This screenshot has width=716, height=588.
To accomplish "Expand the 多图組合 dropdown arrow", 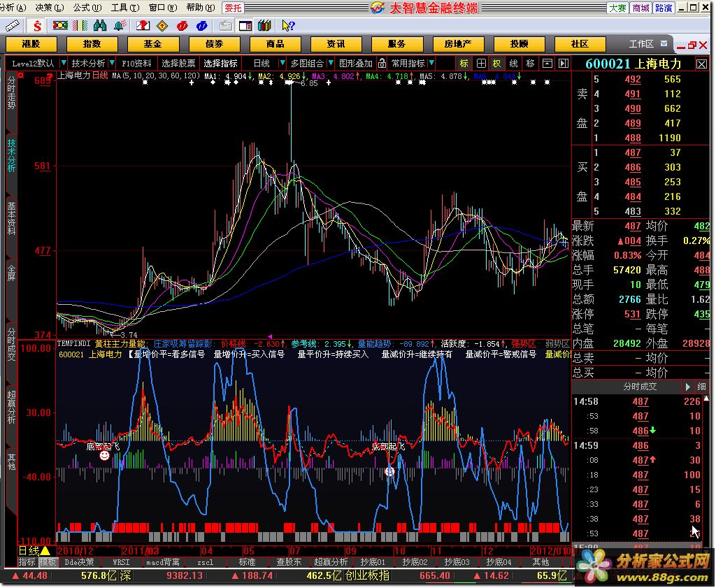I will point(331,63).
